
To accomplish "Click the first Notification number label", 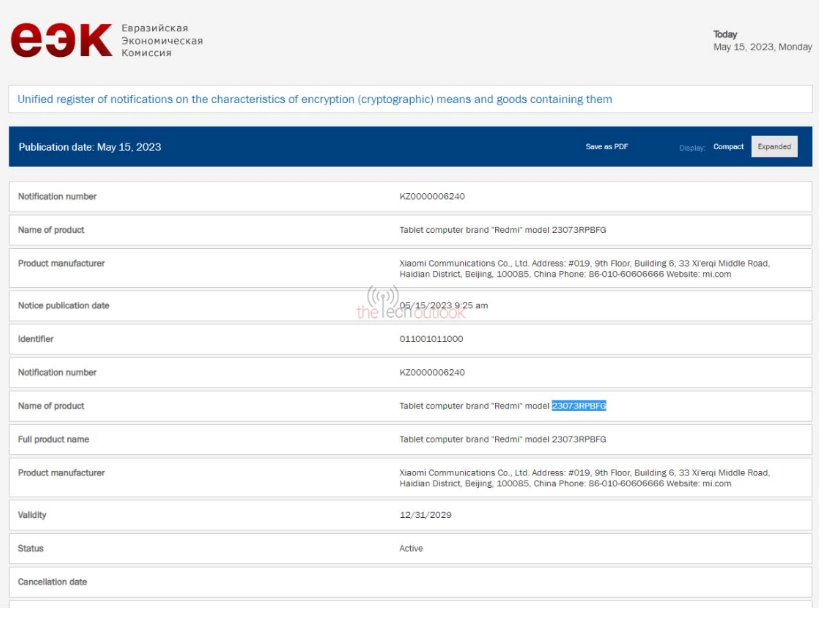I will (x=58, y=197).
